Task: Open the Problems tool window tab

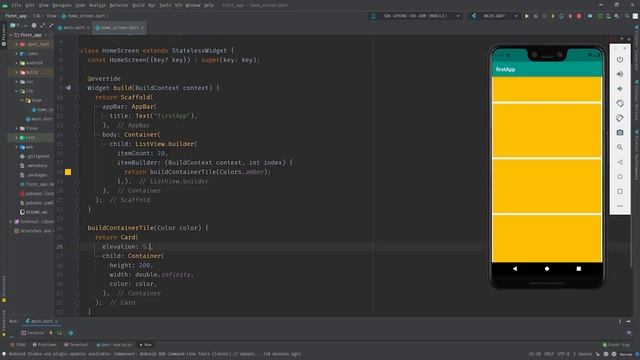Action: 44,345
